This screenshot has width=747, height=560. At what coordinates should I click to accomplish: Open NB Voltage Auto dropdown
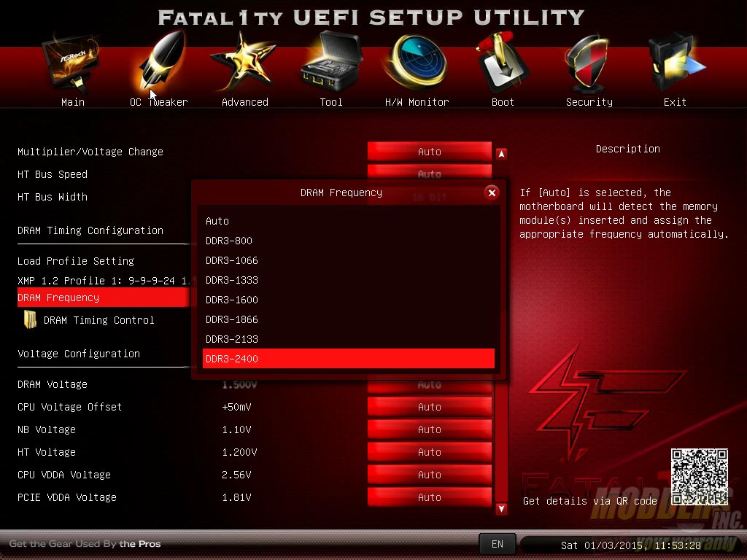click(429, 429)
